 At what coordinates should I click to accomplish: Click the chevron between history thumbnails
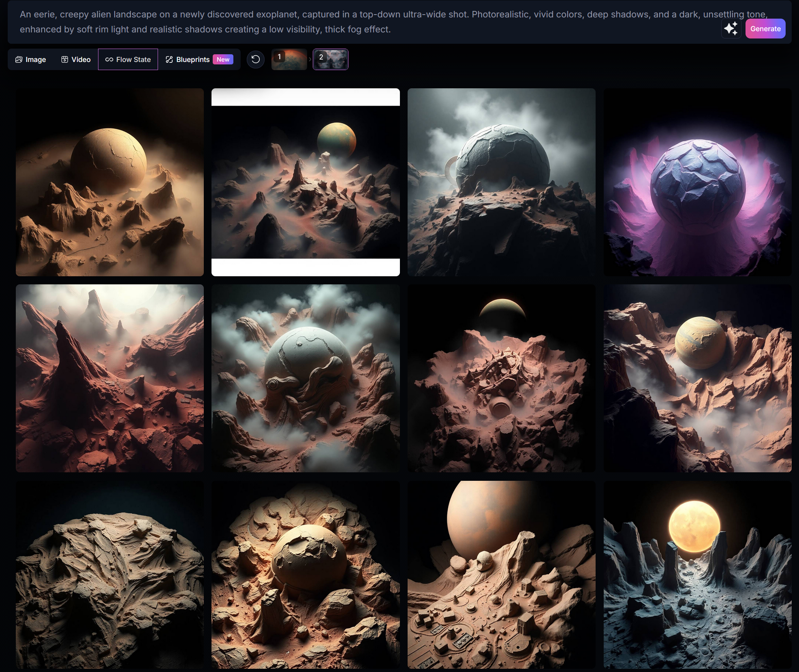(x=310, y=60)
